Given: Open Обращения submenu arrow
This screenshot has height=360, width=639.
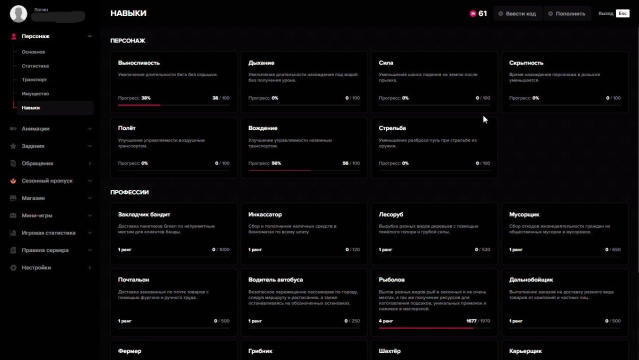Looking at the screenshot, I should click(x=90, y=163).
